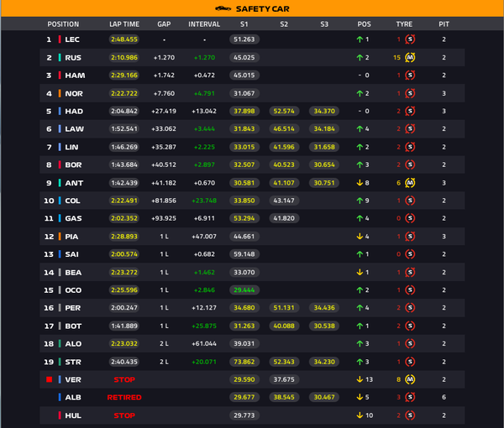Click the yellow down arrow in ALB row
The image size is (504, 428).
pyautogui.click(x=360, y=397)
